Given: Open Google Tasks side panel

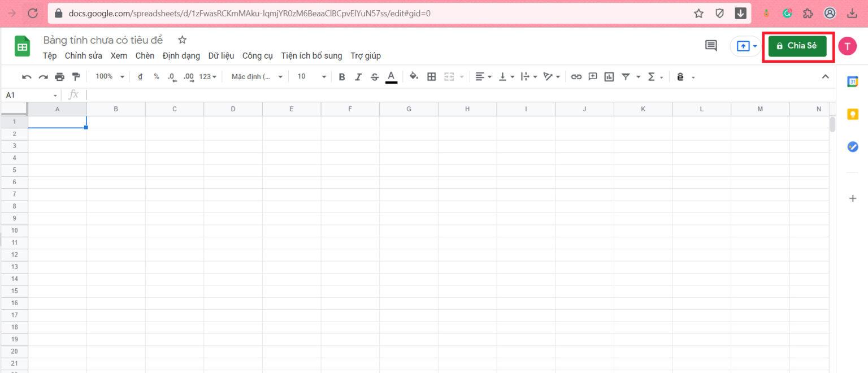Looking at the screenshot, I should (x=853, y=146).
